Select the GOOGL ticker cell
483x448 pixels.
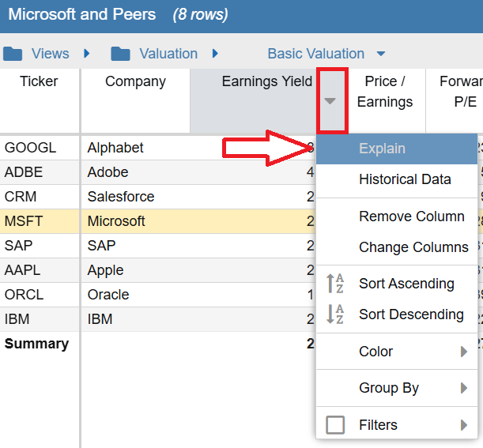coord(40,148)
